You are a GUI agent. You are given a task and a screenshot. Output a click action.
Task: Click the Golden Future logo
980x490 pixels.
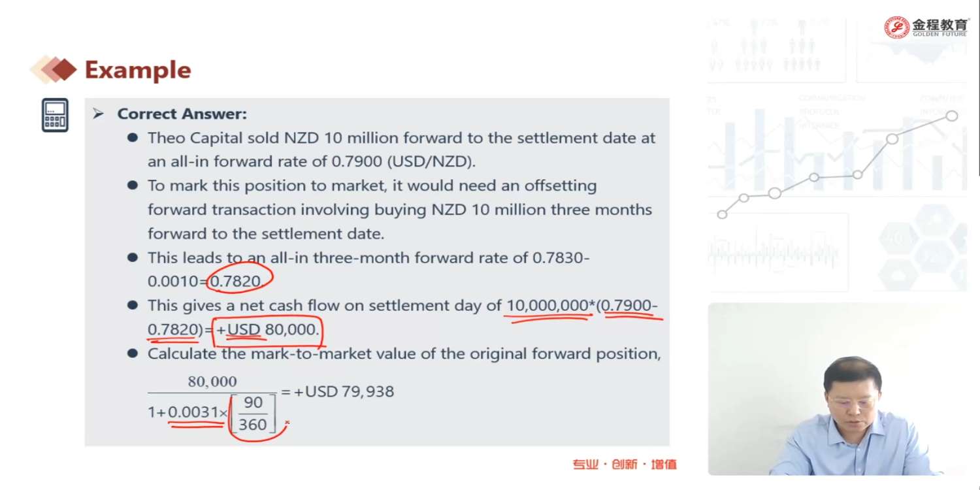click(x=926, y=27)
